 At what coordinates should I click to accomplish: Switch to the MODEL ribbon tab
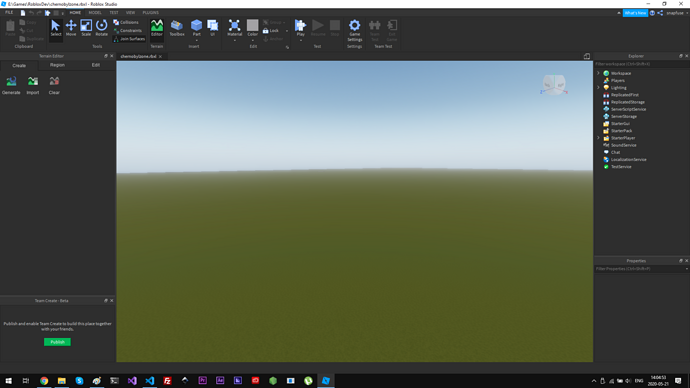pos(95,13)
